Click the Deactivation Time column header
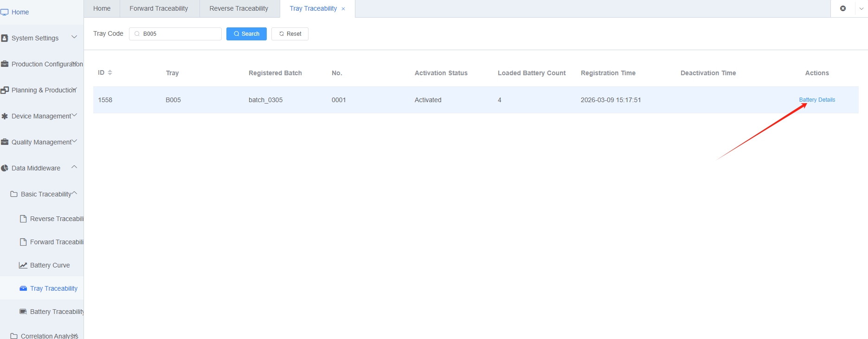Screen dimensions: 868x339 click(708, 73)
